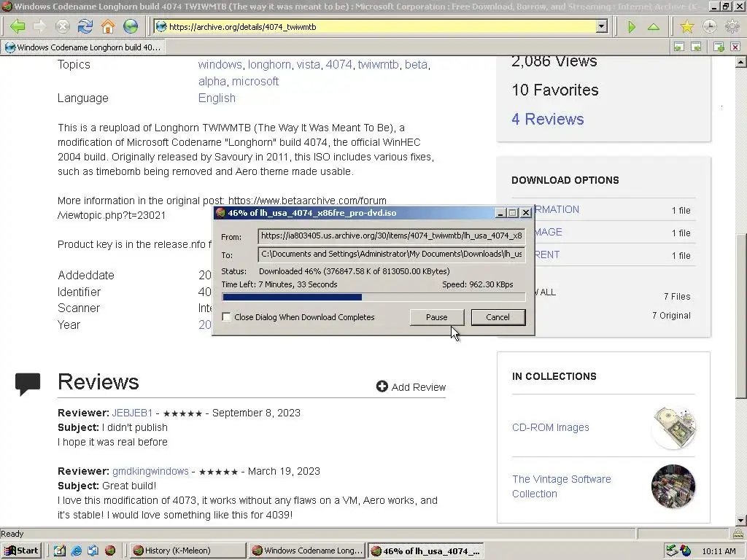747x560 pixels.
Task: Open the Windows Start menu
Action: click(x=21, y=551)
